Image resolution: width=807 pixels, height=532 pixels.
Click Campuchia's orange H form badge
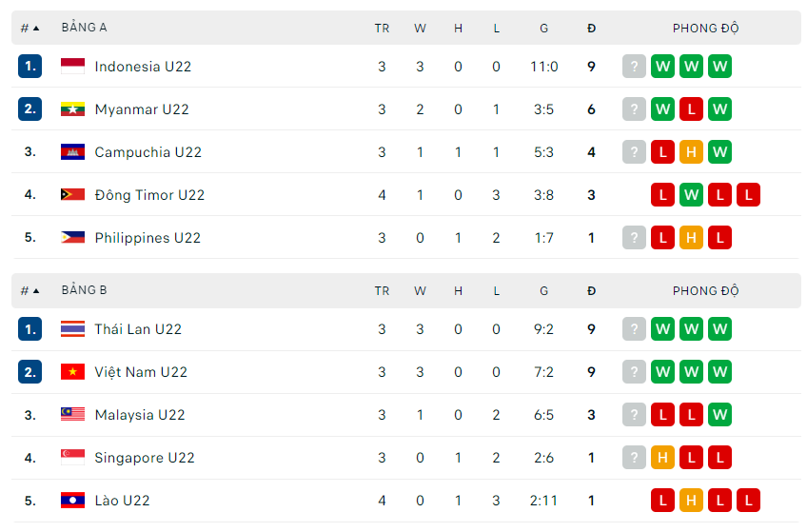tap(691, 152)
